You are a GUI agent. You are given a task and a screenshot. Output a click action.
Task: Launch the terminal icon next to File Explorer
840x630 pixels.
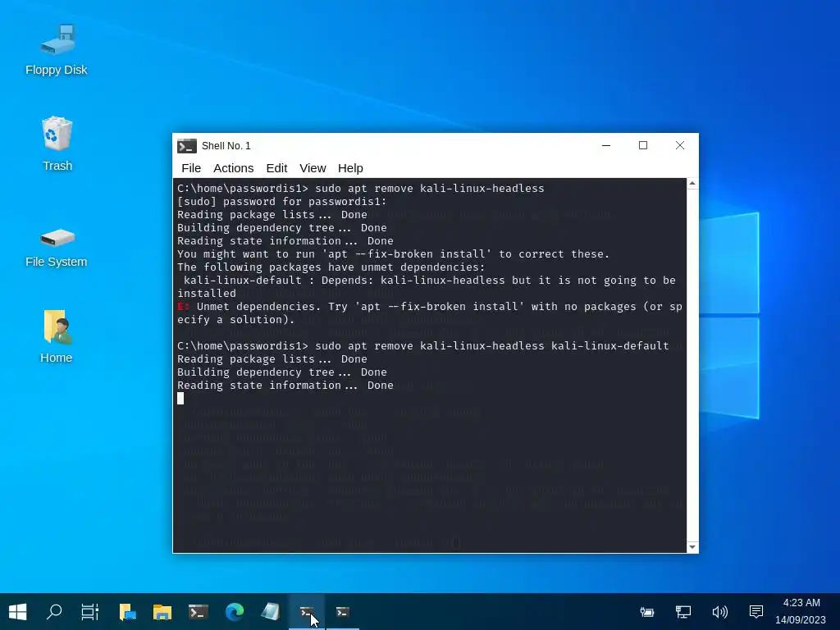point(199,612)
